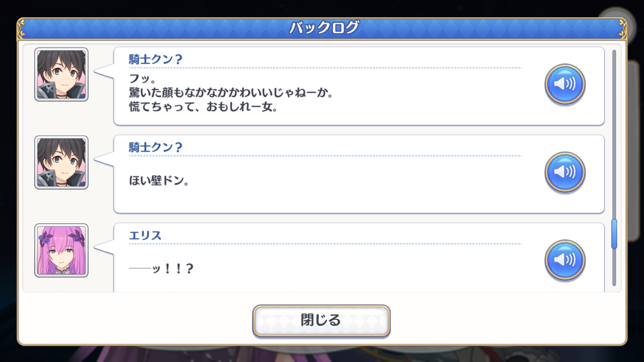The height and width of the screenshot is (362, 644).
Task: Select the おもしれー女 dialogue bubble
Action: tap(359, 86)
